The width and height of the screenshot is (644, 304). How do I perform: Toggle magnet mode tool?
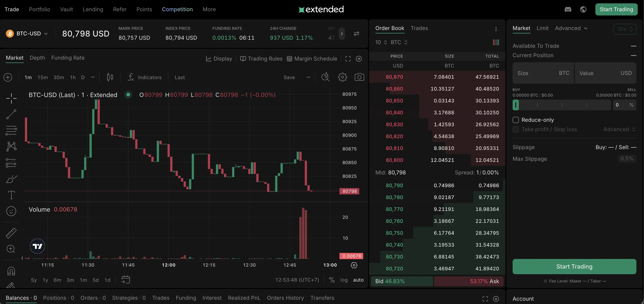(11, 271)
